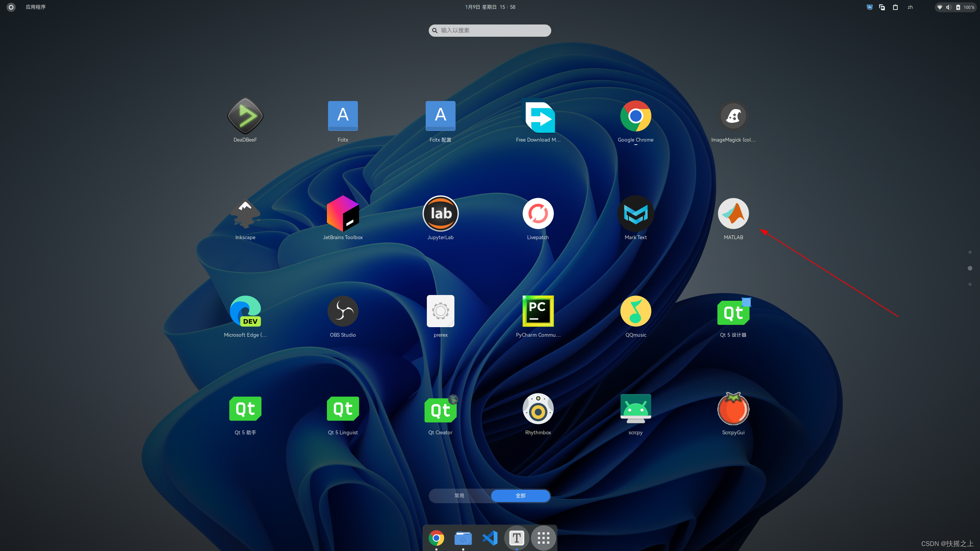Launch PyCharm Community edition
Viewport: 980px width, 551px height.
[x=537, y=311]
